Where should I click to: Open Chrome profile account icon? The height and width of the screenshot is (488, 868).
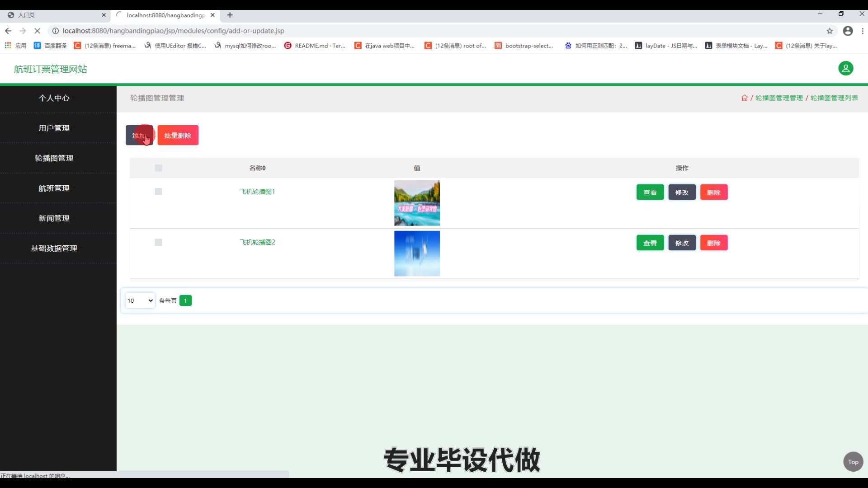click(848, 31)
